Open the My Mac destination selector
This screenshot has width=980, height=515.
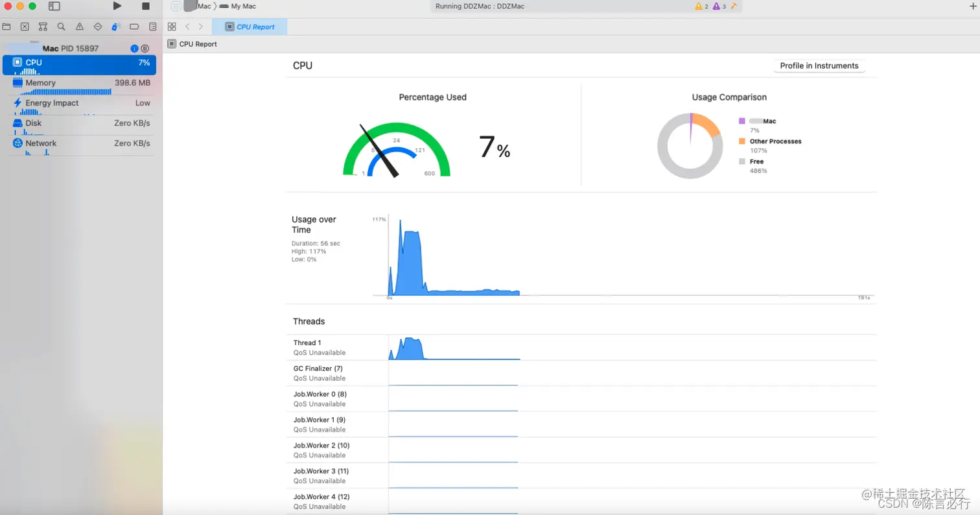coord(238,6)
